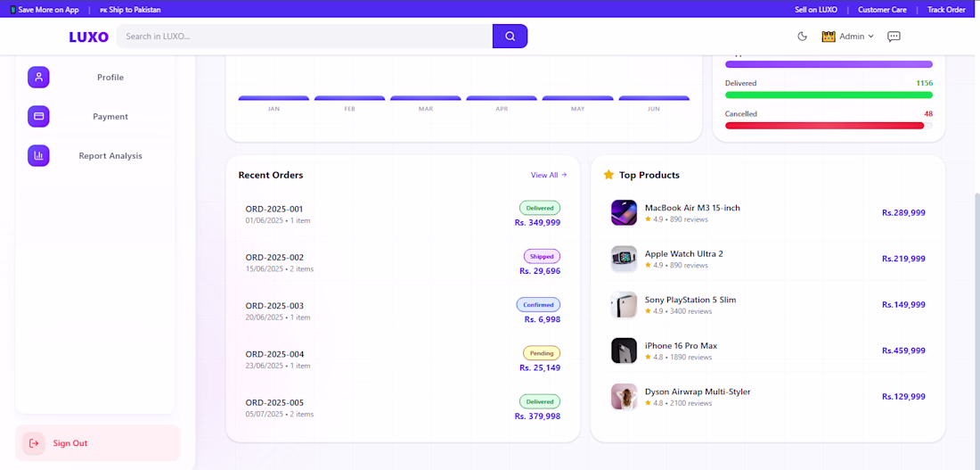
Task: Click the JUN chart bar
Action: 654,97
